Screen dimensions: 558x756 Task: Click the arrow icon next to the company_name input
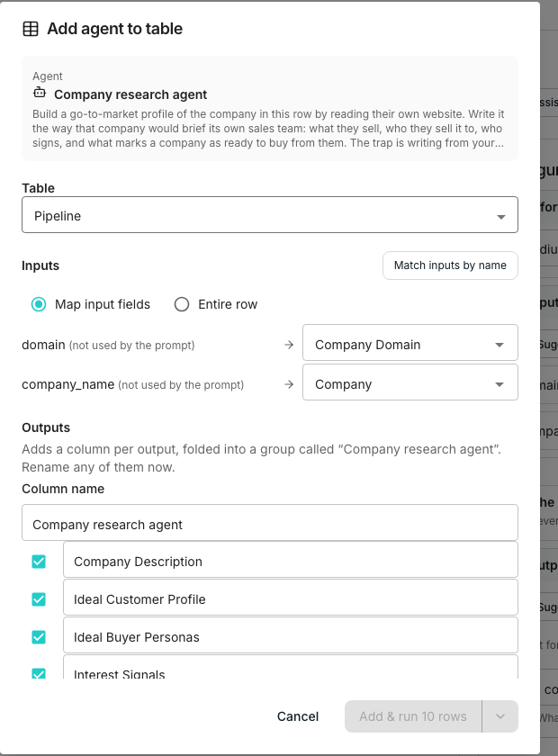pos(289,384)
